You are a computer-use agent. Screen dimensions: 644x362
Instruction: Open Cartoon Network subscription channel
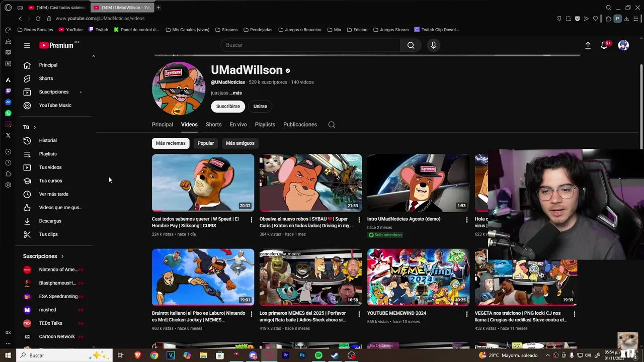(x=53, y=337)
